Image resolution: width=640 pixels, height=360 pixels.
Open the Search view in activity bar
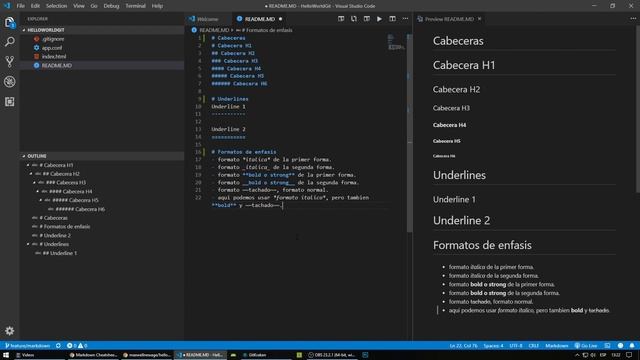tap(10, 42)
